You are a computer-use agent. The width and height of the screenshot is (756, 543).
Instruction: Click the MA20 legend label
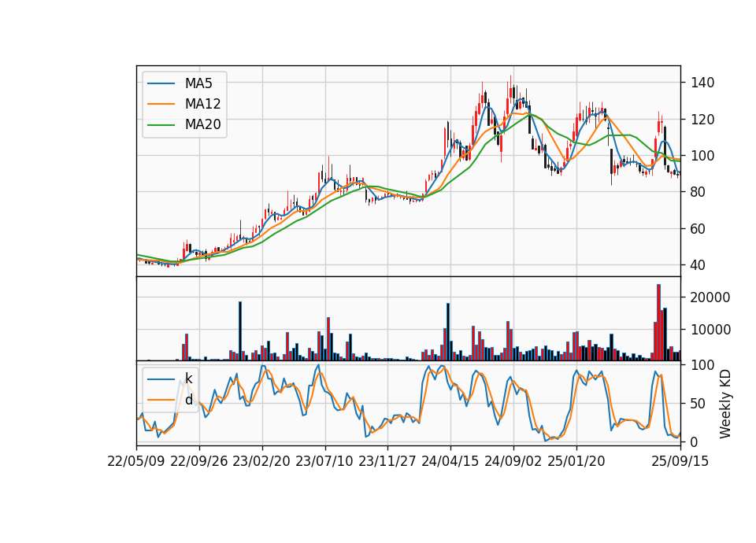tap(202, 125)
